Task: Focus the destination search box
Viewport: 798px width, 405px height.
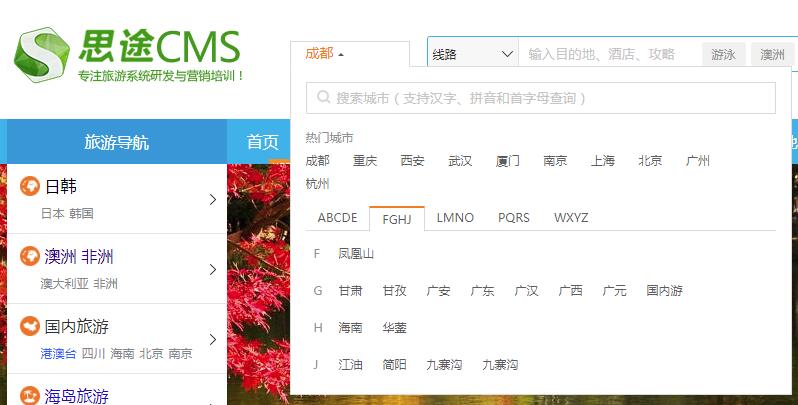Action: coord(610,54)
